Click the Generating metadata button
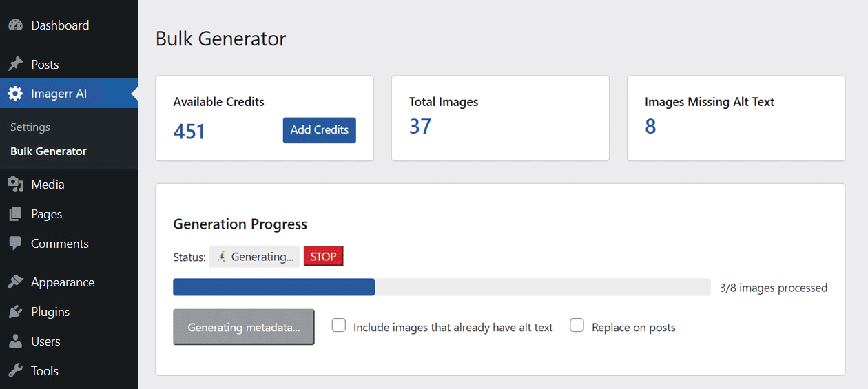The image size is (868, 389). point(244,327)
